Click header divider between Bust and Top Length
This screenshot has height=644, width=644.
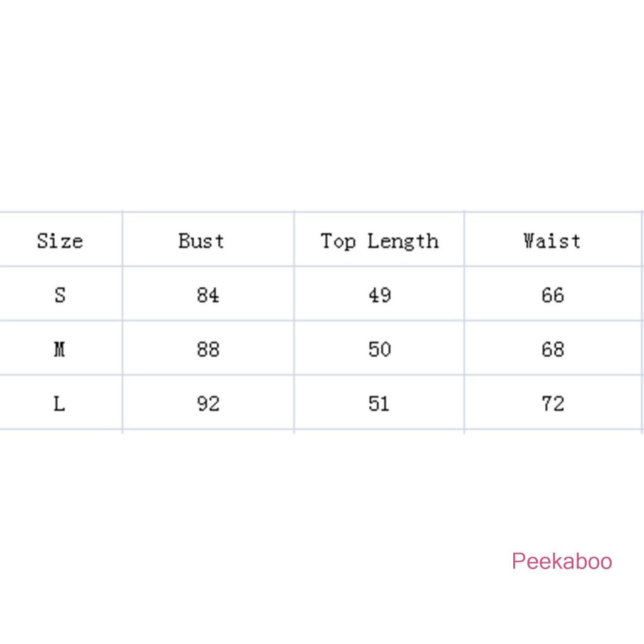coord(294,240)
